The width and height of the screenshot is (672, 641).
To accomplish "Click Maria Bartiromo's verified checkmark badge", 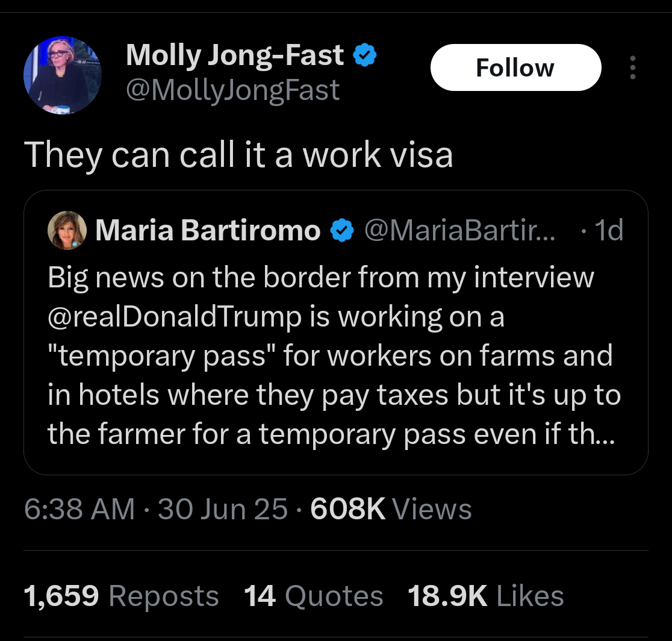I will [341, 230].
